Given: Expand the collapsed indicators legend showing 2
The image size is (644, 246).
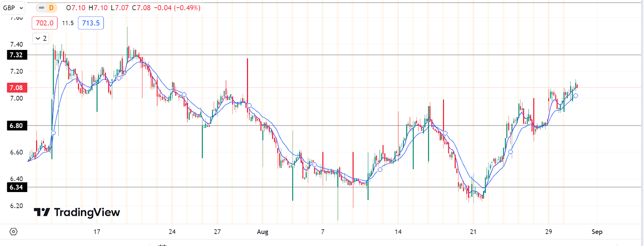Looking at the screenshot, I should click(x=41, y=38).
